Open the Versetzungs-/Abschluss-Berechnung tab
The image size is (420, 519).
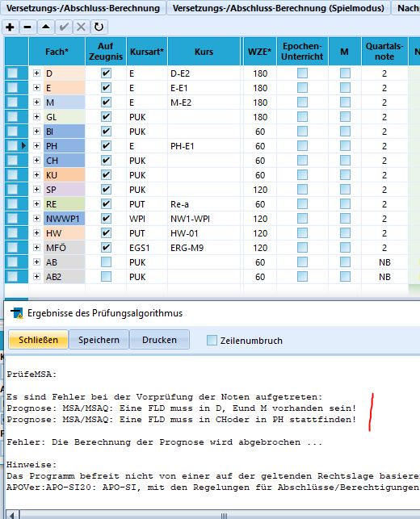point(83,8)
